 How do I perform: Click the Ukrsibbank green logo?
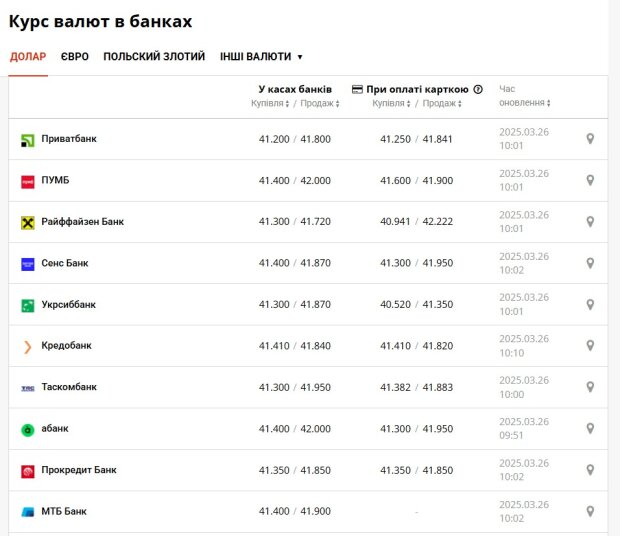[28, 305]
